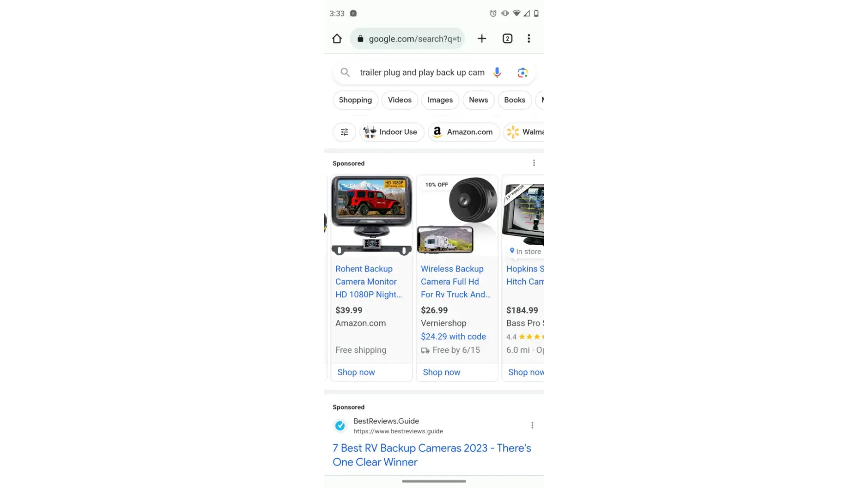868x488 pixels.
Task: Toggle the Indoor Use filter chip
Action: point(392,132)
